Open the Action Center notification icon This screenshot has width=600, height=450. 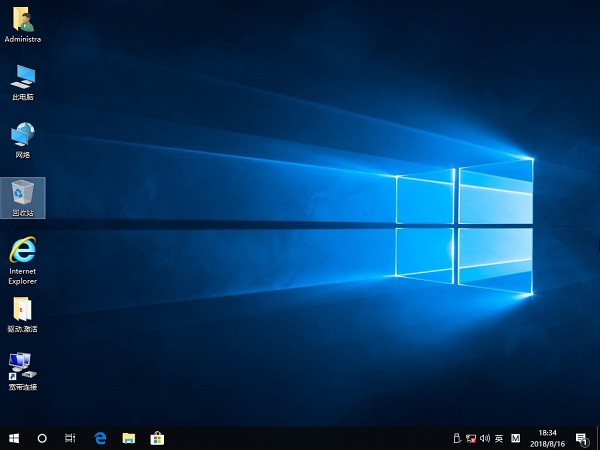[x=582, y=439]
